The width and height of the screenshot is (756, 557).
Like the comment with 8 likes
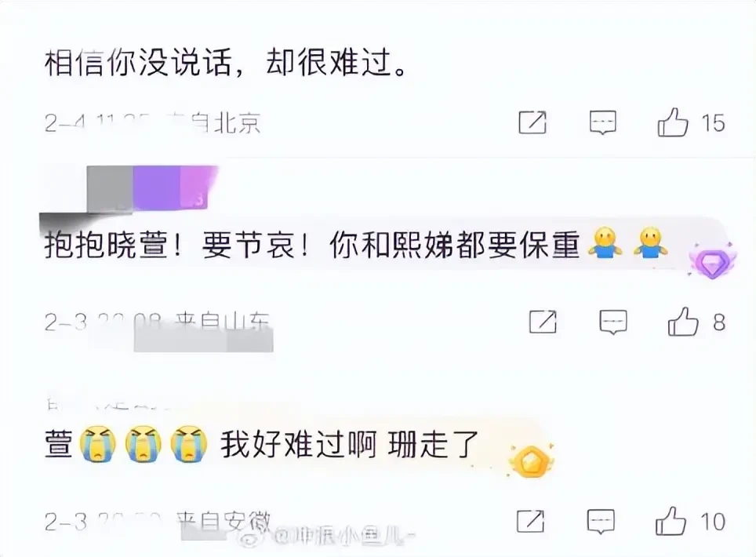[x=683, y=322]
